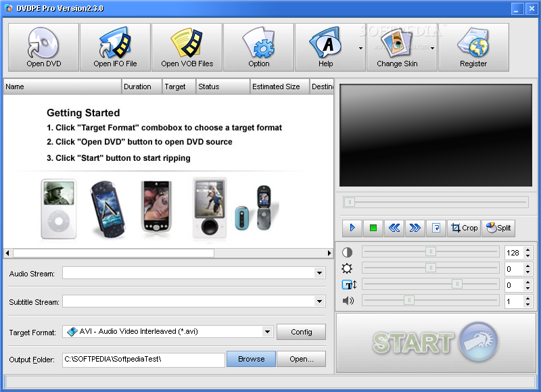Open the Crop tool
Viewport: 541px width, 392px height.
(464, 228)
